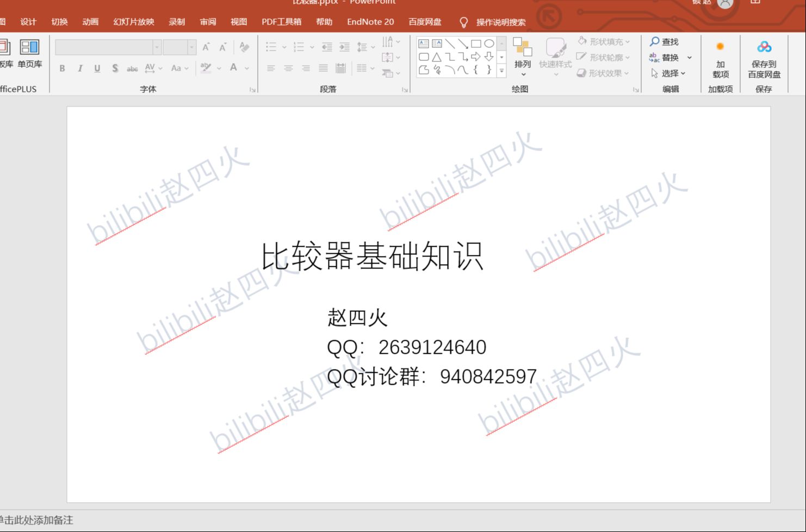Select freeform shape tool

coord(424,70)
